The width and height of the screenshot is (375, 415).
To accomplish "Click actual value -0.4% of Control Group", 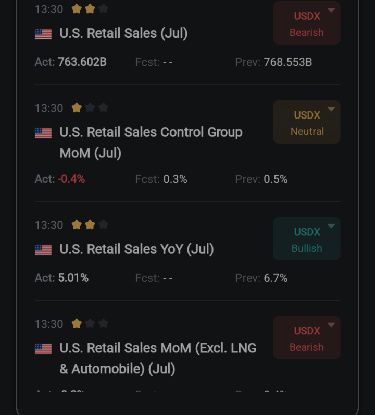I will [x=71, y=179].
